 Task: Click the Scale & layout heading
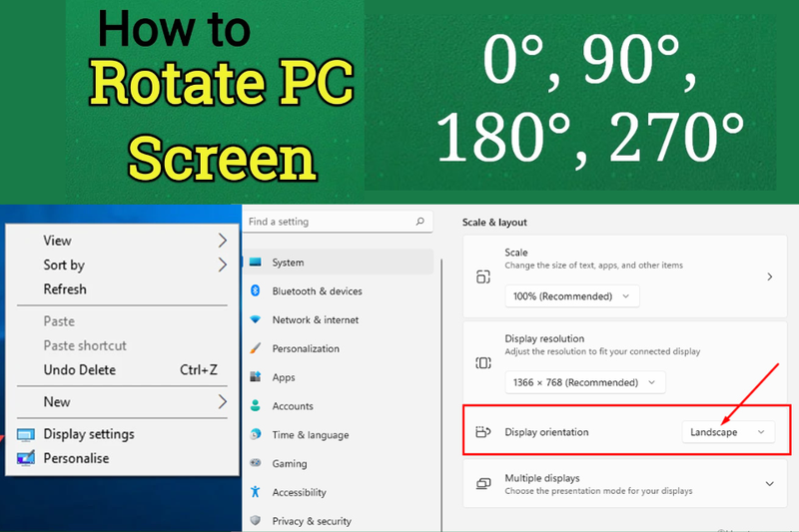pyautogui.click(x=494, y=223)
